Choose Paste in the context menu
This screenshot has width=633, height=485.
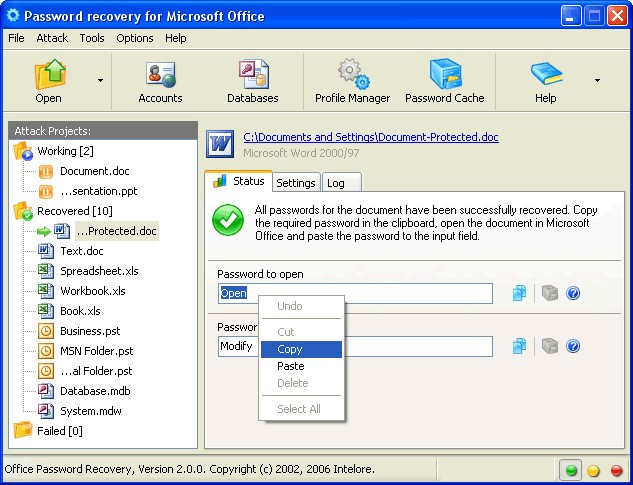(301, 366)
